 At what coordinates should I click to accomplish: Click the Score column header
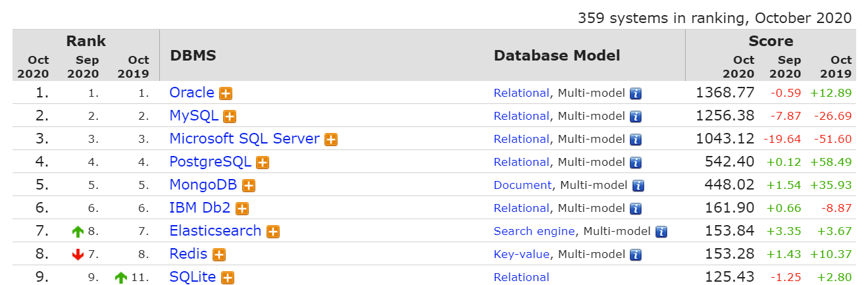tap(771, 41)
